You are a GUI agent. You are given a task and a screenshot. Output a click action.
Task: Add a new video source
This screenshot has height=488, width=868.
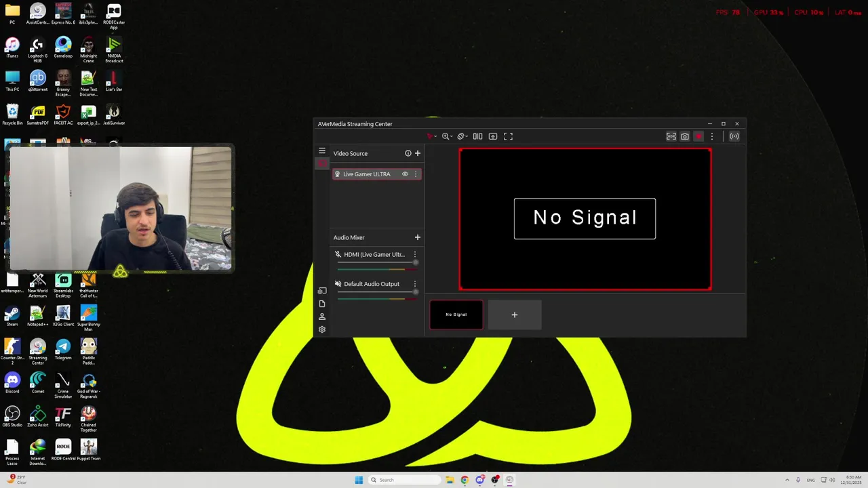(x=418, y=153)
